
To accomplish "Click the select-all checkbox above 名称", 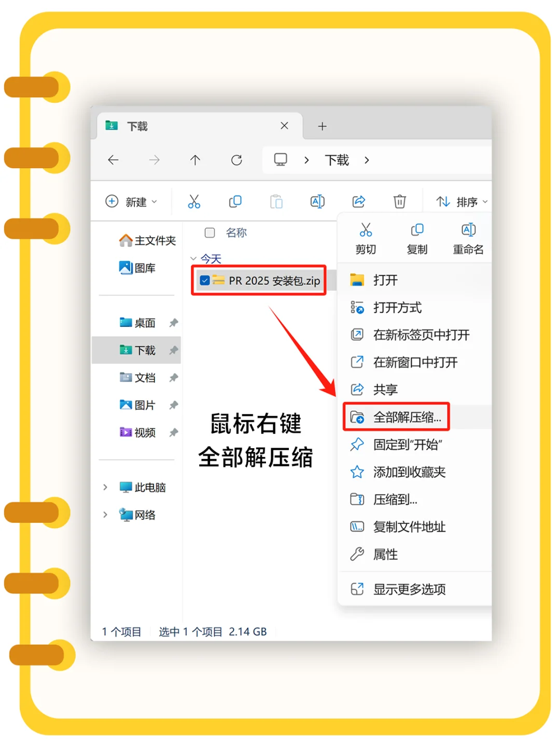I will pyautogui.click(x=209, y=233).
